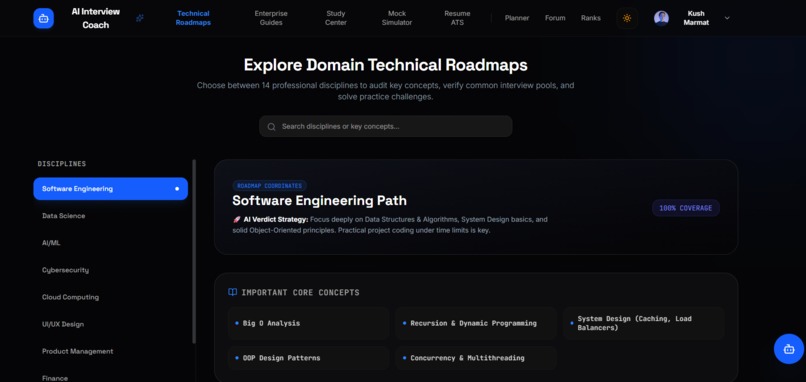Select the Product Management discipline

[x=111, y=351]
